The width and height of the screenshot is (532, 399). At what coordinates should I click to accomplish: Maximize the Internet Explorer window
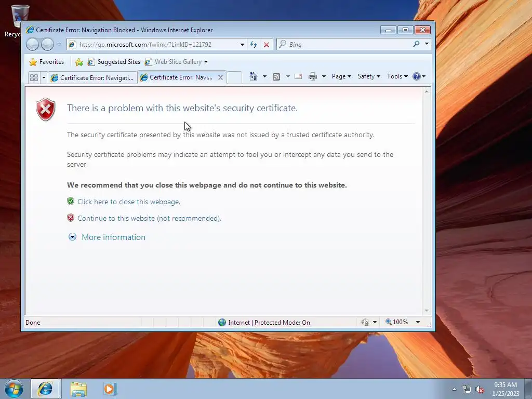coord(405,30)
